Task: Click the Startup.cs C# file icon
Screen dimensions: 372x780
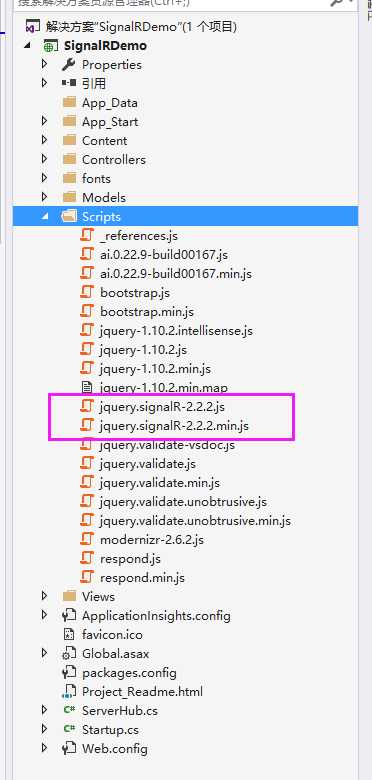Action: [69, 729]
